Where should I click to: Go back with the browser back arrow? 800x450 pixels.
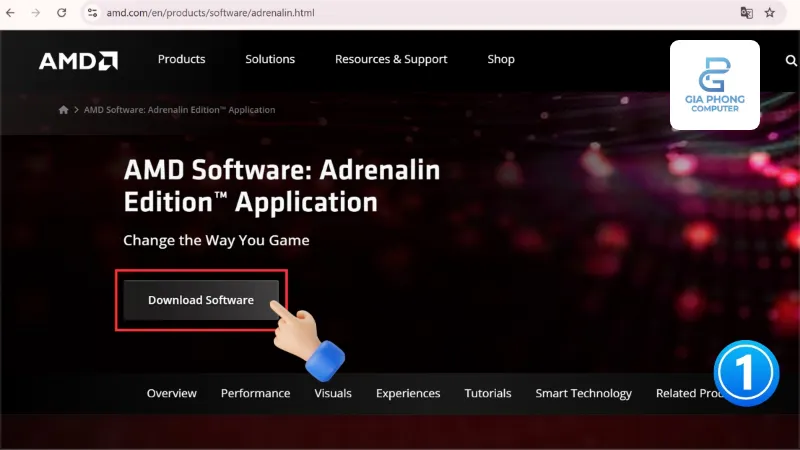tap(10, 13)
